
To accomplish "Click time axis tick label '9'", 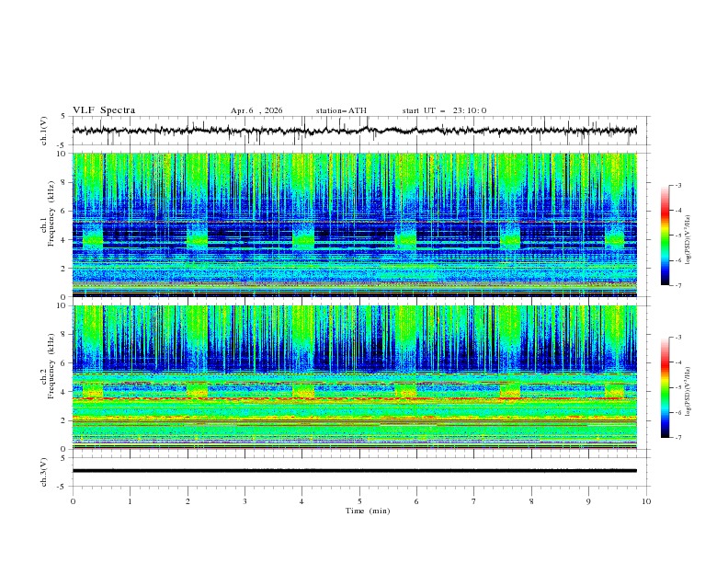I will tap(588, 501).
